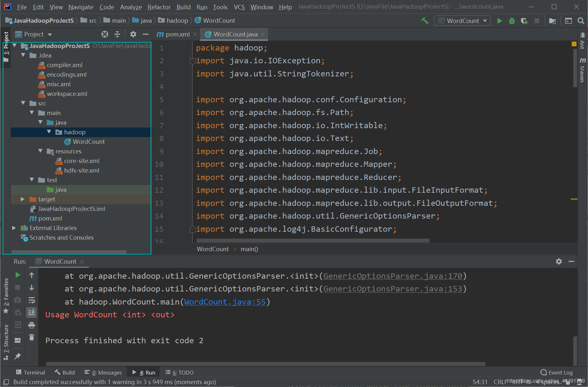Click the down arrow for the next stack frame
Image resolution: width=588 pixels, height=387 pixels.
(x=32, y=288)
